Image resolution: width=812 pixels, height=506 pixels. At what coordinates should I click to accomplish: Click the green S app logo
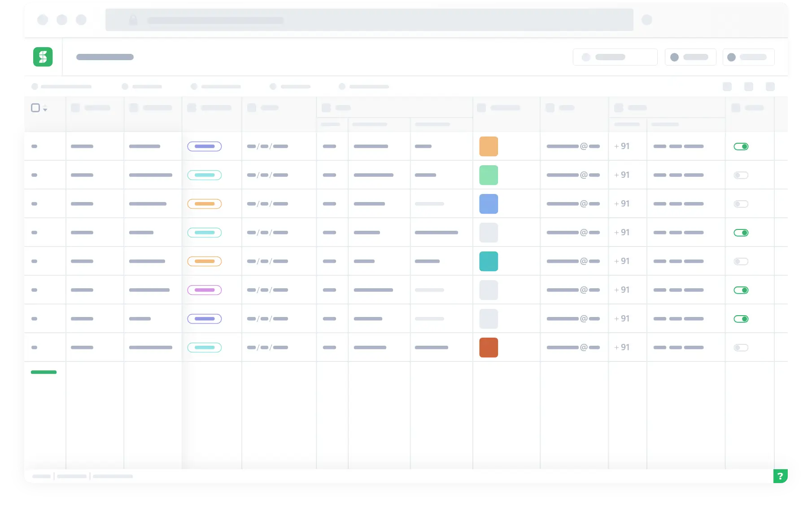(x=43, y=57)
